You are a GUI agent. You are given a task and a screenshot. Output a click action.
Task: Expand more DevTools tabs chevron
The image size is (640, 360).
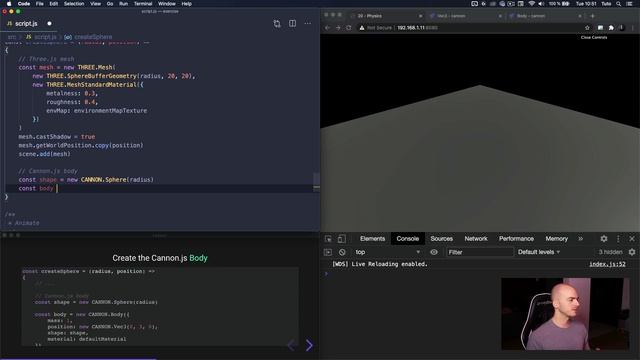point(580,239)
